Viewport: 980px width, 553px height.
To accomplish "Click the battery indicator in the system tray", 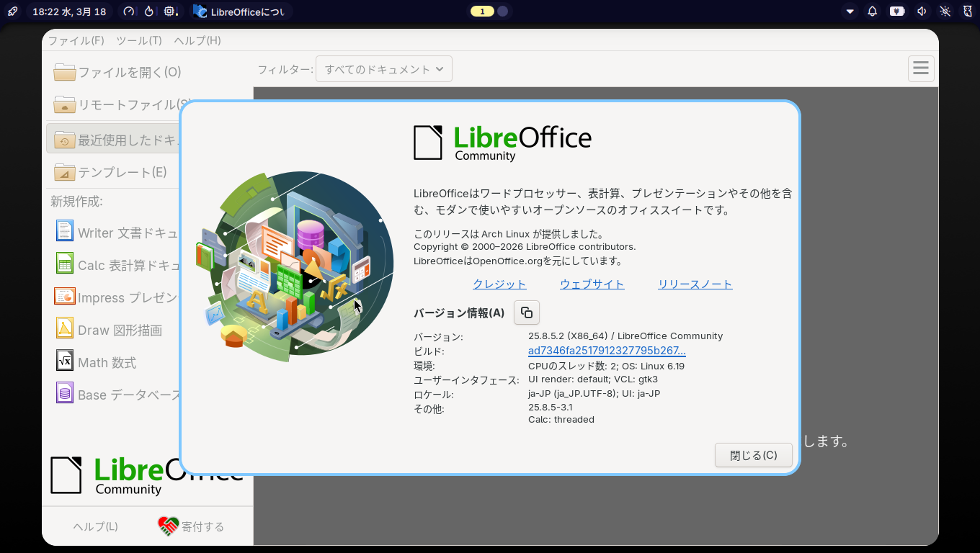I will [896, 12].
